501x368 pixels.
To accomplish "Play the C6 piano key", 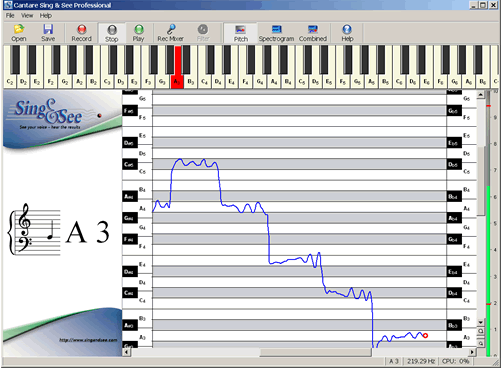I will 399,82.
